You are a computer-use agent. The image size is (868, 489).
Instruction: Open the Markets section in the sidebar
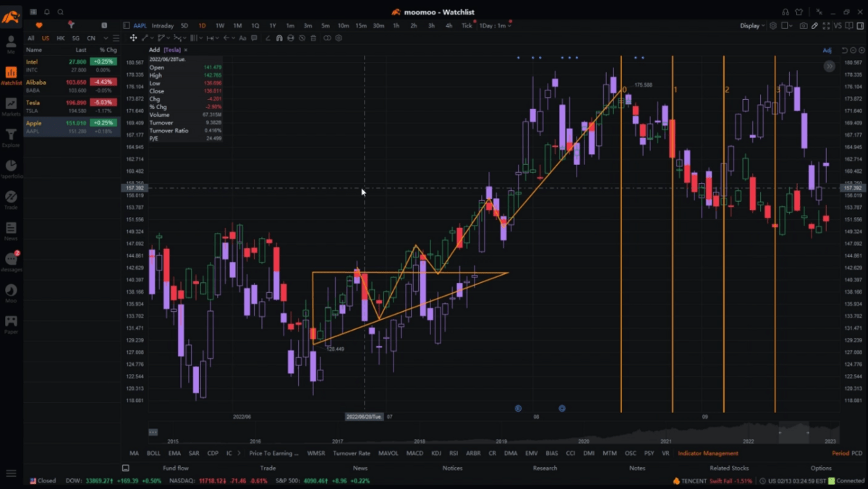coord(11,108)
